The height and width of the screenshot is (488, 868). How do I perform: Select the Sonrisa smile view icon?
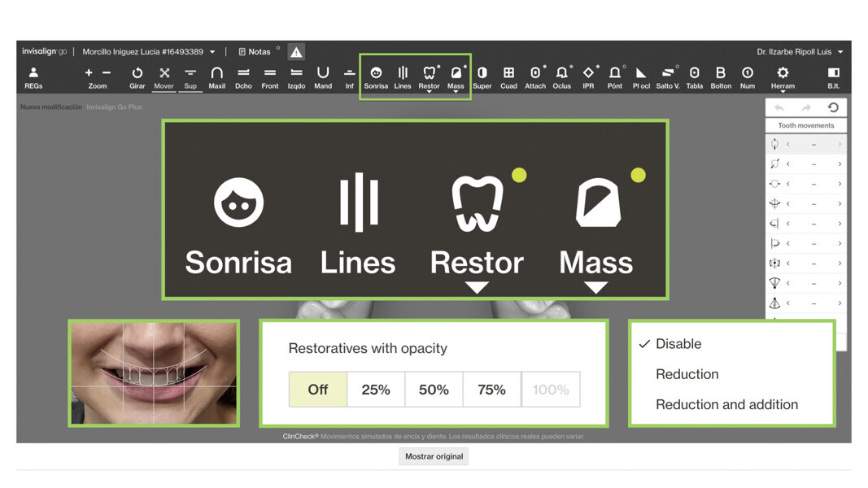coord(376,76)
